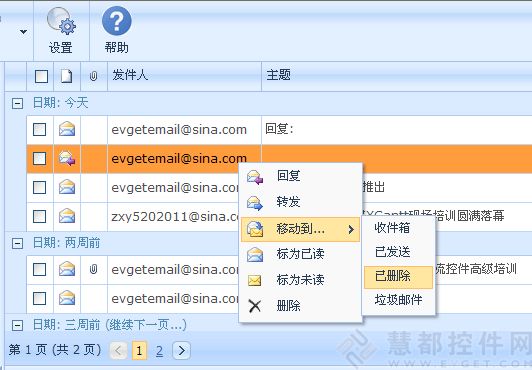Click the 标为未读 yellow envelope icon
The image size is (532, 370).
[254, 280]
